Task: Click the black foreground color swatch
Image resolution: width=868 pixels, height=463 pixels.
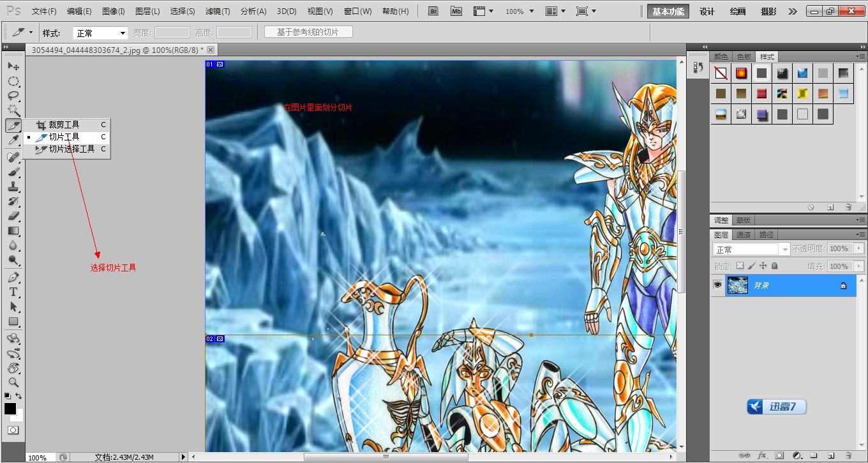Action: pyautogui.click(x=10, y=409)
